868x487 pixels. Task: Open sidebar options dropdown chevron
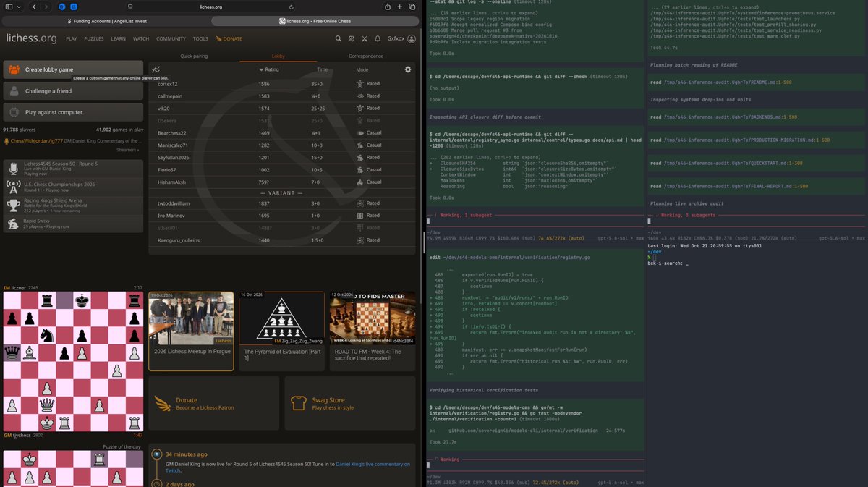tap(20, 7)
